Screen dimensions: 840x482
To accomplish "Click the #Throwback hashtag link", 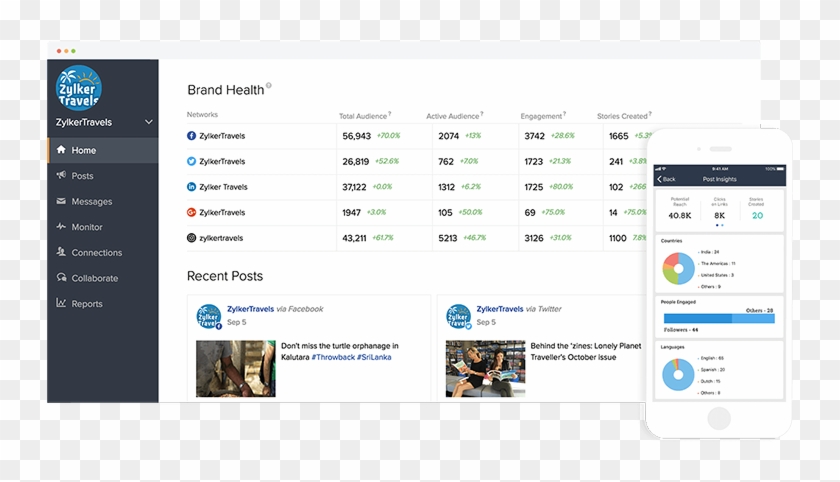I will point(334,357).
